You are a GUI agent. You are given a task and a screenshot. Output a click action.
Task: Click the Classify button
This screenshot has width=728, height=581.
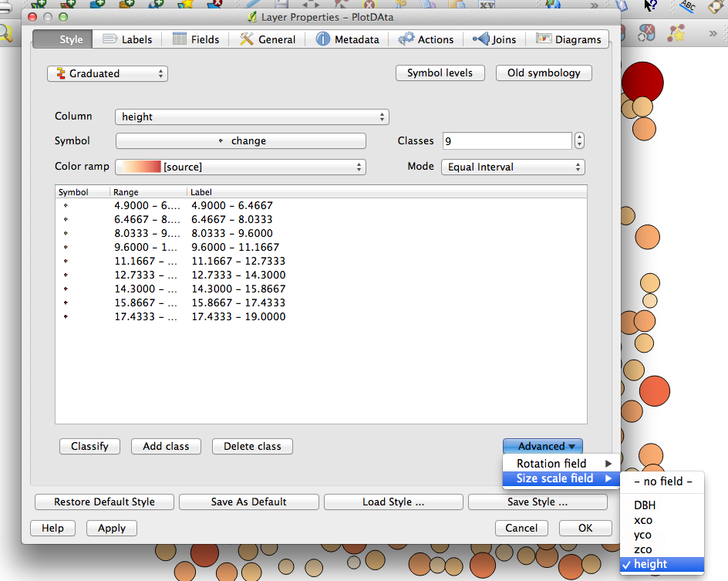point(89,446)
